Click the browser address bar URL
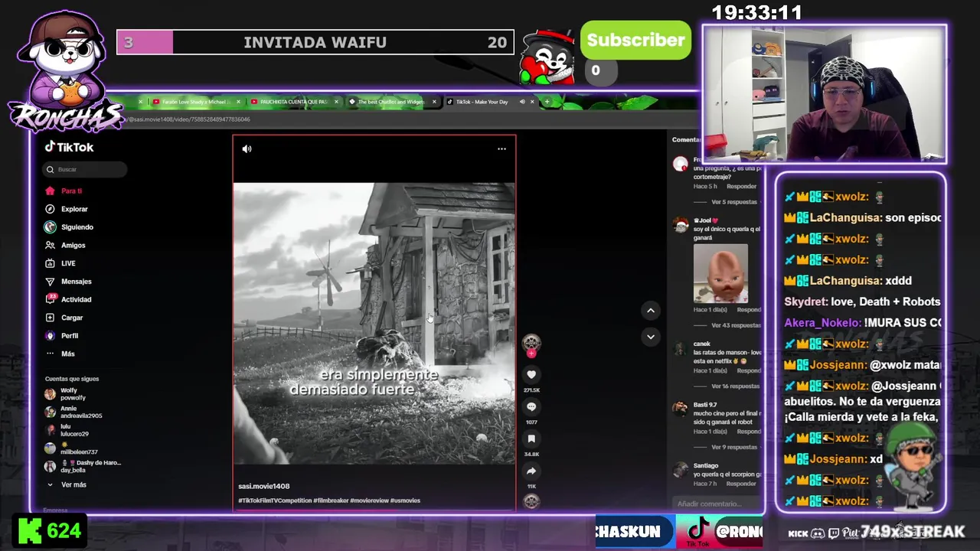The width and height of the screenshot is (980, 551). (189, 119)
